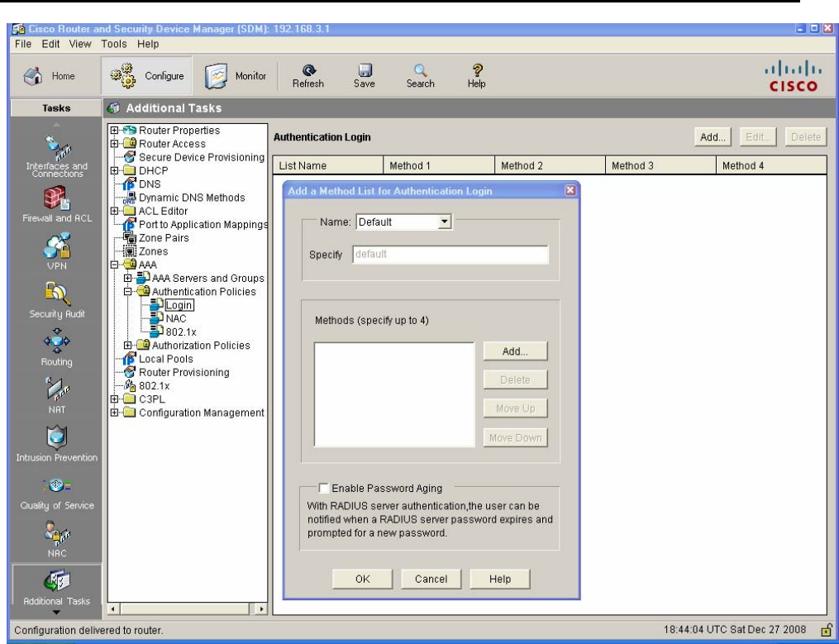This screenshot has width=839, height=644.
Task: Collapse the AAA node
Action: (114, 265)
